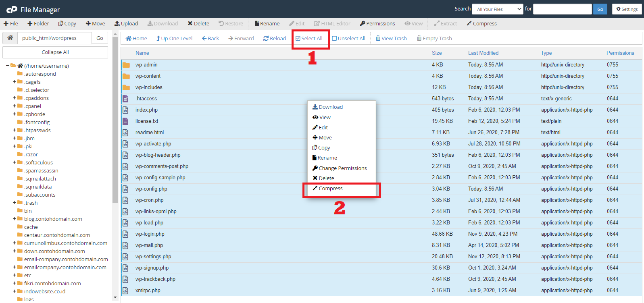Image resolution: width=644 pixels, height=303 pixels.
Task: Expand the blog.contohdomain.com folder
Action: [15, 219]
